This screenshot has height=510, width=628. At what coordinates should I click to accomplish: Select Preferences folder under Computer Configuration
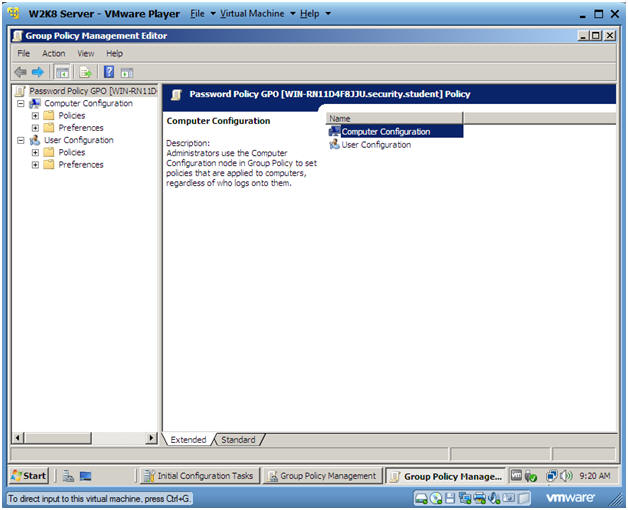tap(81, 128)
